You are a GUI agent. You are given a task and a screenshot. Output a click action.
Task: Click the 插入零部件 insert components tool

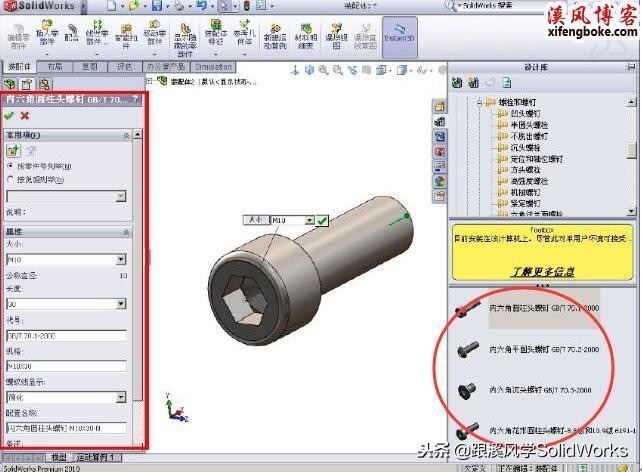click(x=47, y=34)
